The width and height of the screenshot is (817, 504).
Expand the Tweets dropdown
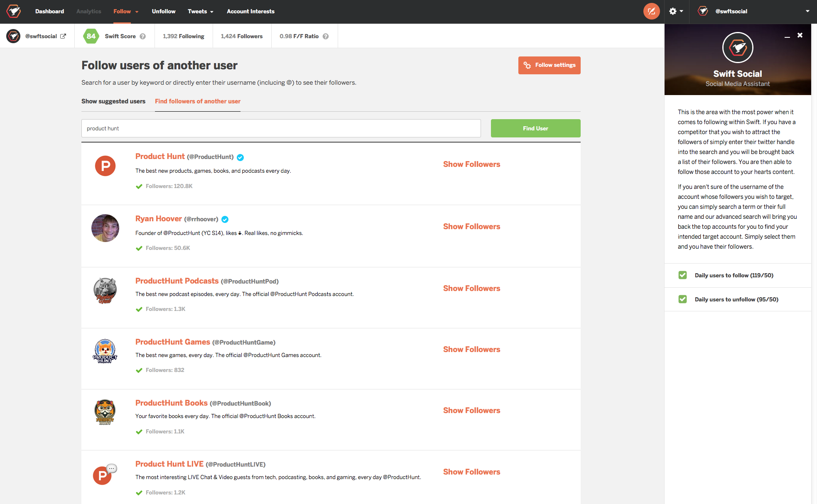click(x=201, y=11)
